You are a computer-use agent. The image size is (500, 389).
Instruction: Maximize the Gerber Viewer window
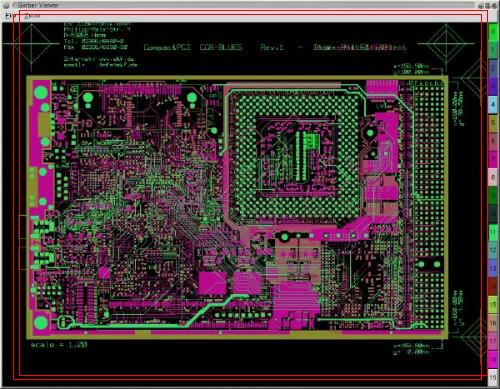487,5
